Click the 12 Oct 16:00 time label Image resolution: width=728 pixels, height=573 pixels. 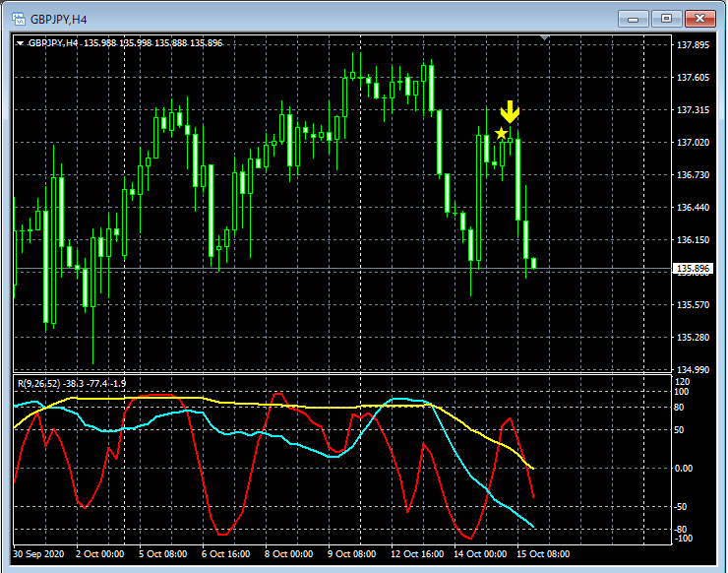pyautogui.click(x=417, y=554)
